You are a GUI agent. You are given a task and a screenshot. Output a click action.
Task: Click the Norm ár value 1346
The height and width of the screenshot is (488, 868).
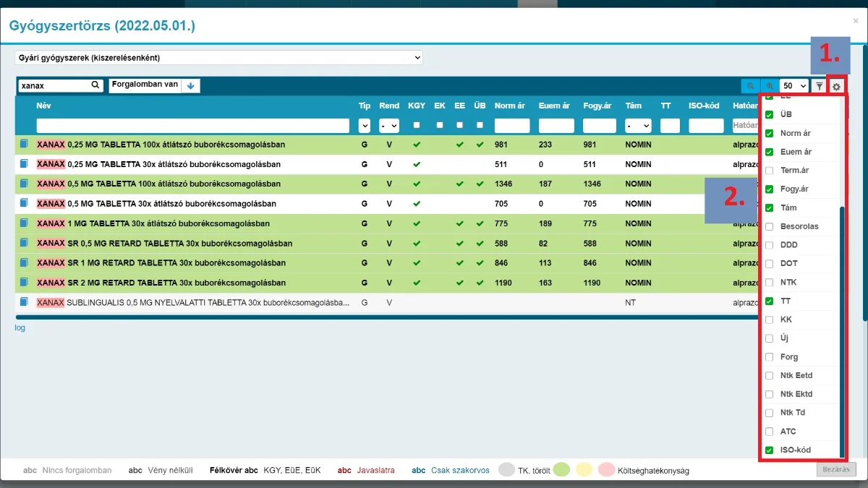(x=504, y=184)
